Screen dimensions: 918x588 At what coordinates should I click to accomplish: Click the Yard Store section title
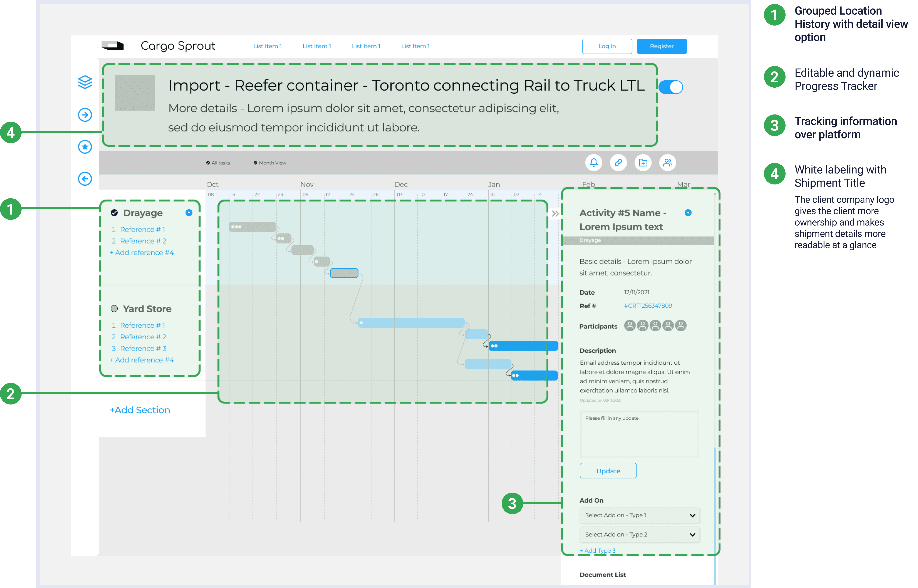click(147, 309)
